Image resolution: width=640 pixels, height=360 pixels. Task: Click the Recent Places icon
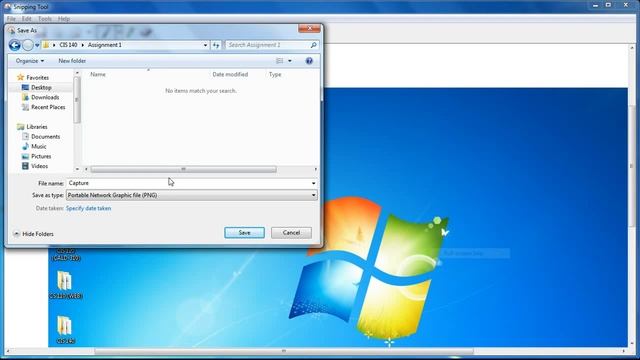click(25, 107)
